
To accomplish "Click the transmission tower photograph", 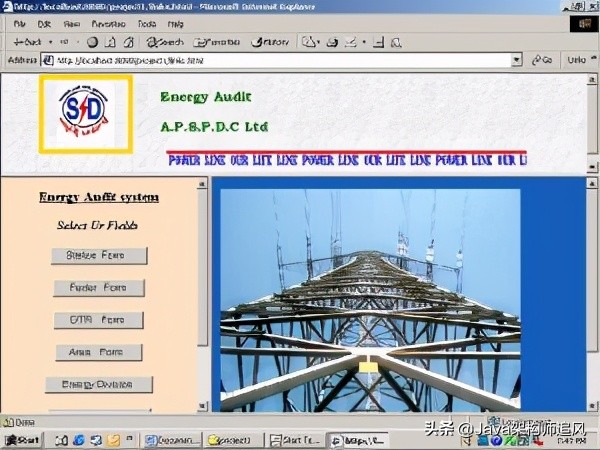I will (370, 300).
